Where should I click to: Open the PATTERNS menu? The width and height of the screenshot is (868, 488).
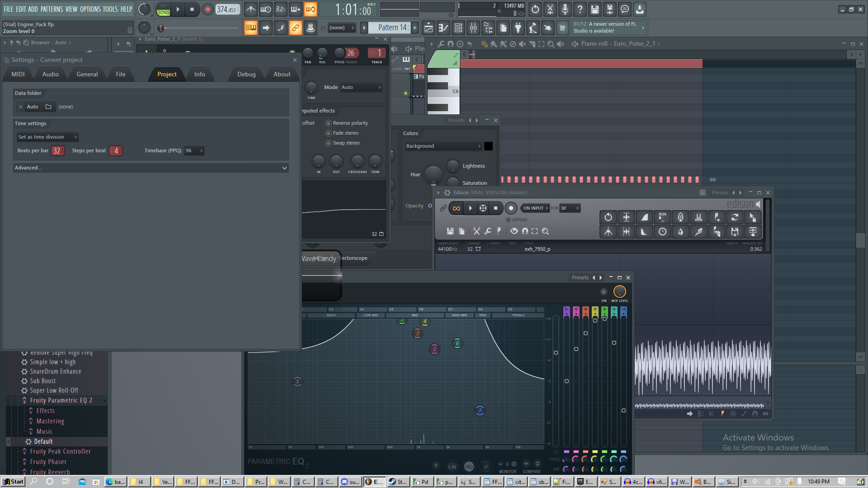52,9
